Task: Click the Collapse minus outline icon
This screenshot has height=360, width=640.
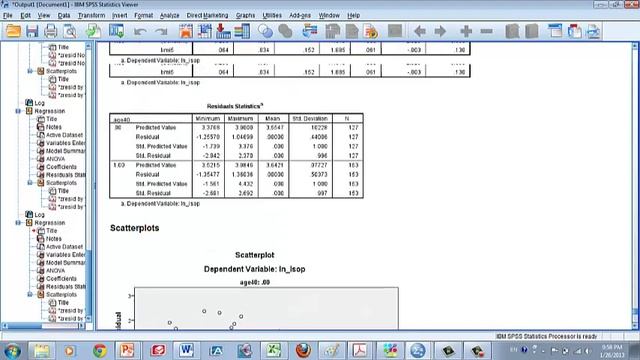Action: pyautogui.click(x=486, y=31)
